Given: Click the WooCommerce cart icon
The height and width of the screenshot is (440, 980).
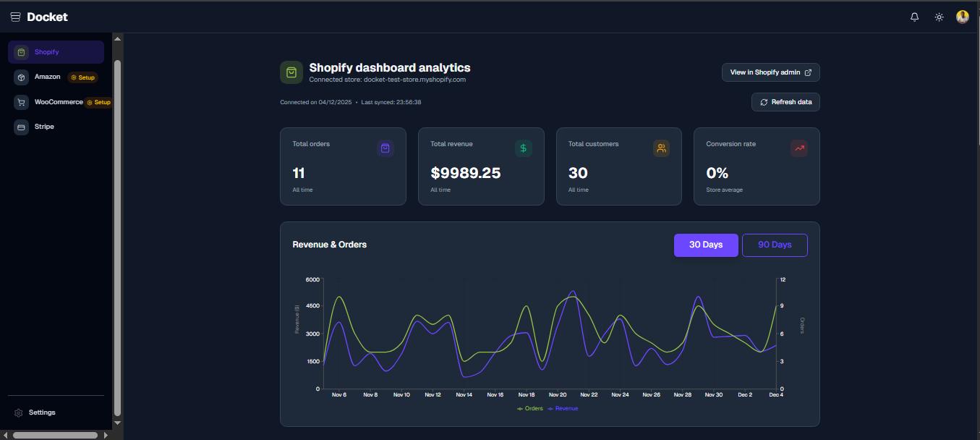Looking at the screenshot, I should (x=21, y=101).
